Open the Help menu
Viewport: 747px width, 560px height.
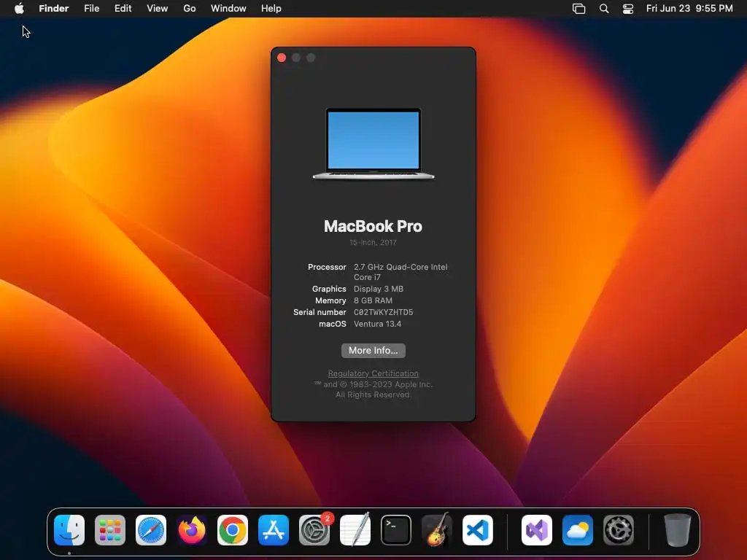(x=271, y=8)
